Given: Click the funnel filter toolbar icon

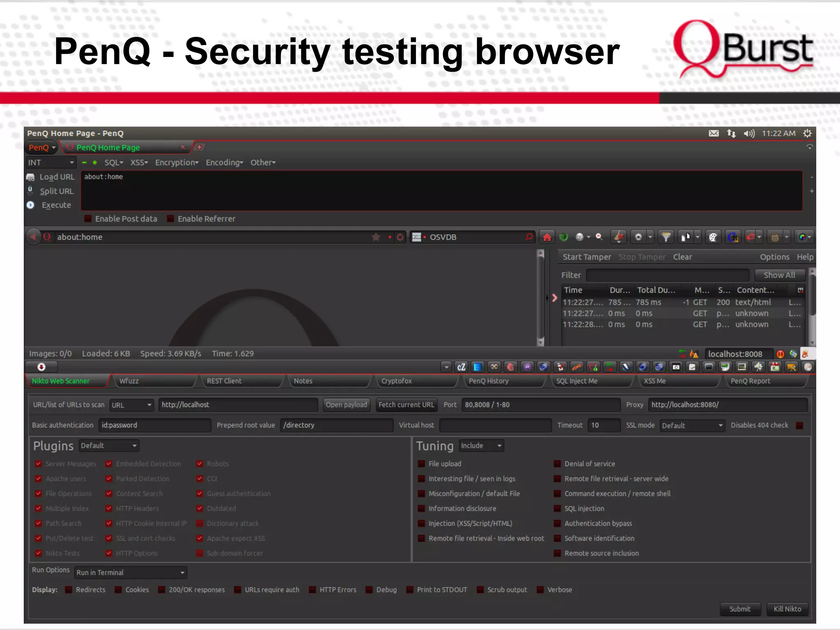Looking at the screenshot, I should click(666, 237).
